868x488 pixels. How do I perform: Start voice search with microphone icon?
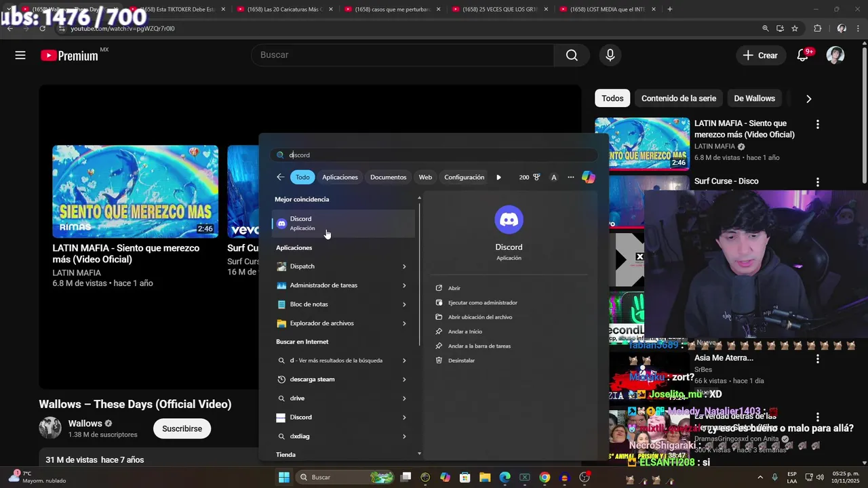point(610,55)
